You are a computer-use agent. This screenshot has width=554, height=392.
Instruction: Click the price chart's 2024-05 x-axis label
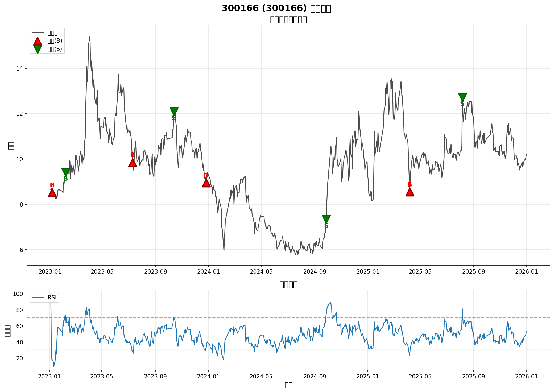click(x=261, y=272)
